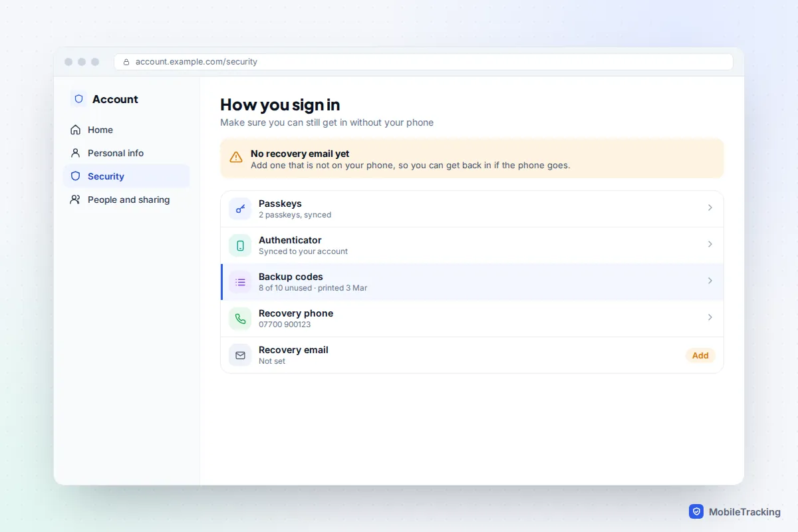Screen dimensions: 798x532
Task: Click the 'How you sign in' heading
Action: point(280,104)
